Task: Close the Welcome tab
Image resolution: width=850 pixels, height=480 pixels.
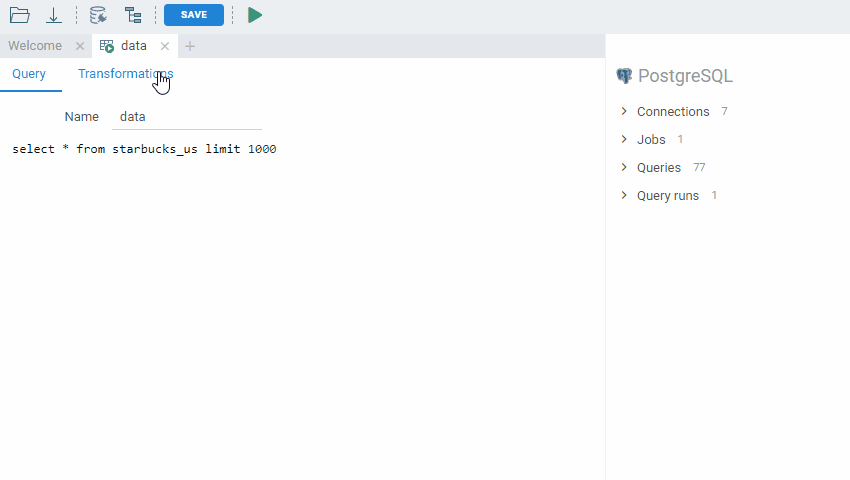Action: point(80,46)
